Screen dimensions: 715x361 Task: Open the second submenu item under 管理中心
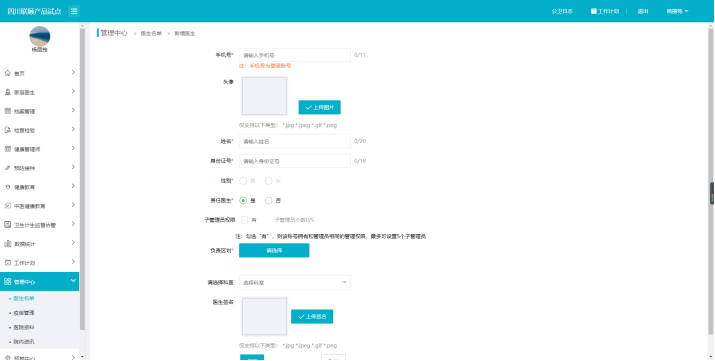coord(24,313)
